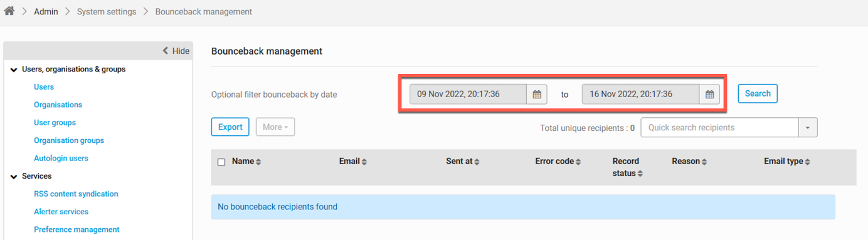Sort table by Reason column arrows
This screenshot has height=240, width=868.
(704, 162)
